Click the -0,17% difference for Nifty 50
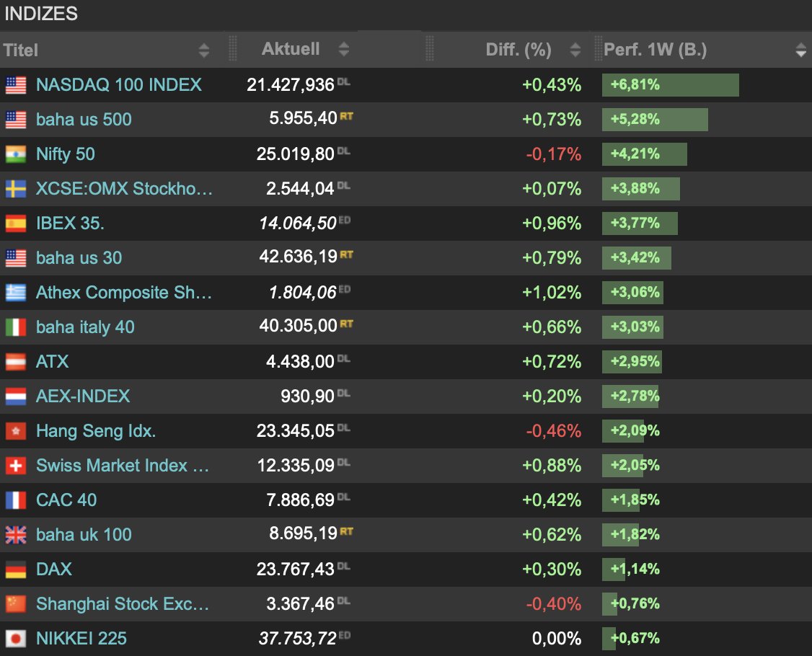The width and height of the screenshot is (812, 656). click(x=554, y=154)
